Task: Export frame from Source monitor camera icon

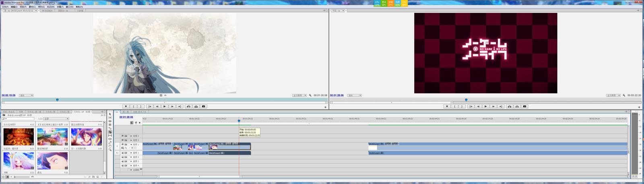Action: pos(203,106)
